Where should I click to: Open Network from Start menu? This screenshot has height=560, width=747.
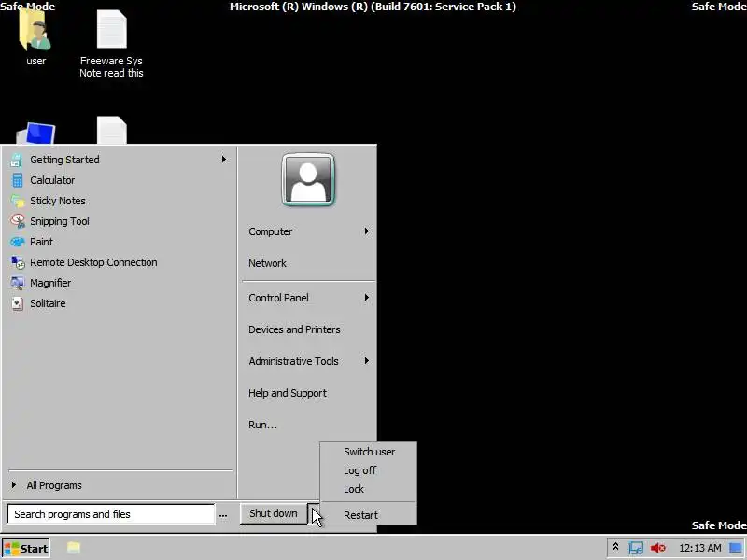coord(267,263)
